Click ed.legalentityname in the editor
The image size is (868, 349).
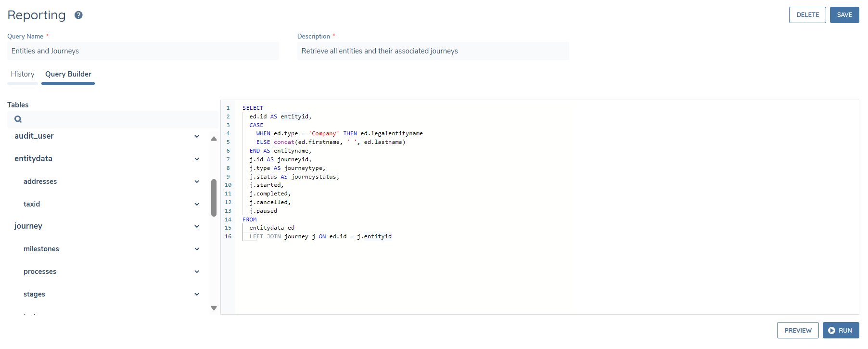(x=392, y=134)
